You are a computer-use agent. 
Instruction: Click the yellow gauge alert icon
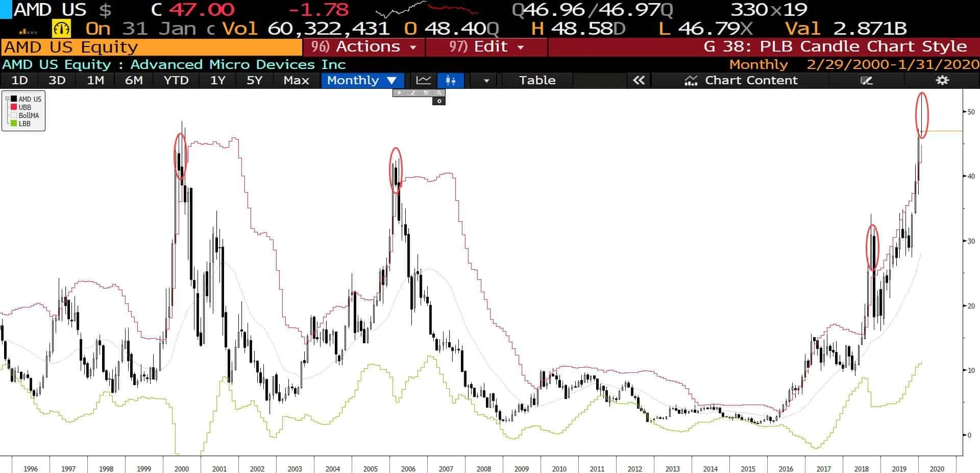click(x=61, y=29)
